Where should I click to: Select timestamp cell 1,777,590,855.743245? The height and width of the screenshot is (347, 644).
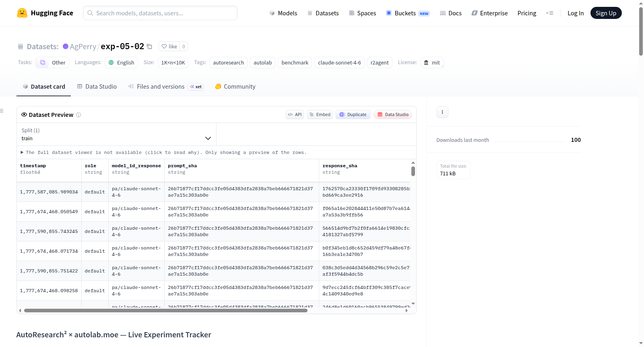[x=49, y=231]
